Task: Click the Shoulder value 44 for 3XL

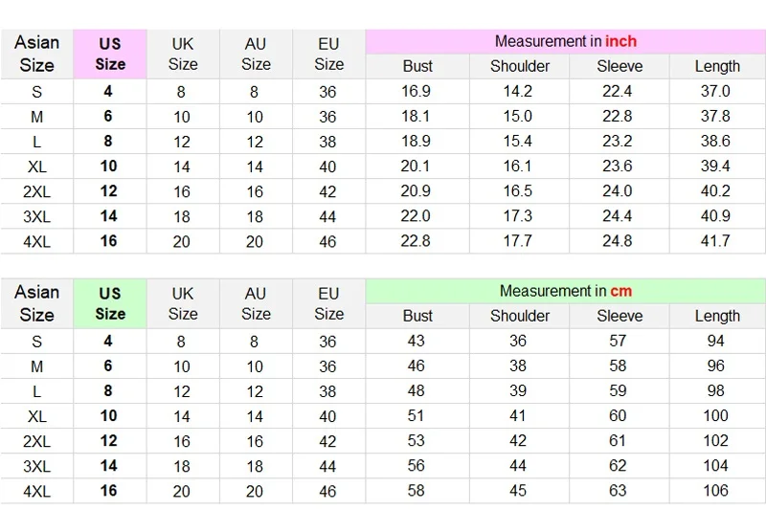Action: tap(518, 466)
